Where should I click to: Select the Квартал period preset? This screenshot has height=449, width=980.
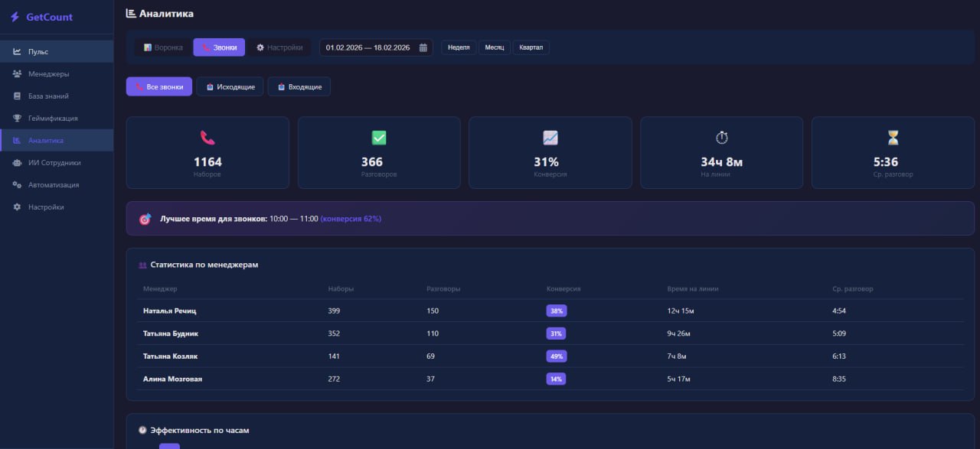tap(531, 47)
